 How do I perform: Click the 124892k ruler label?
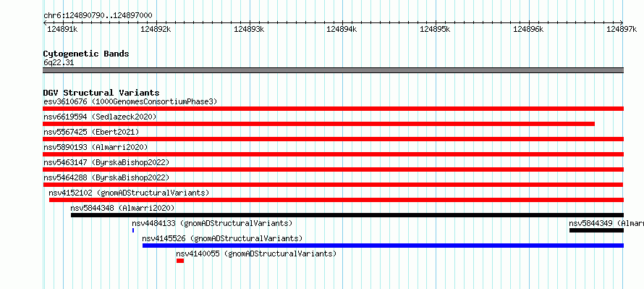[x=156, y=29]
